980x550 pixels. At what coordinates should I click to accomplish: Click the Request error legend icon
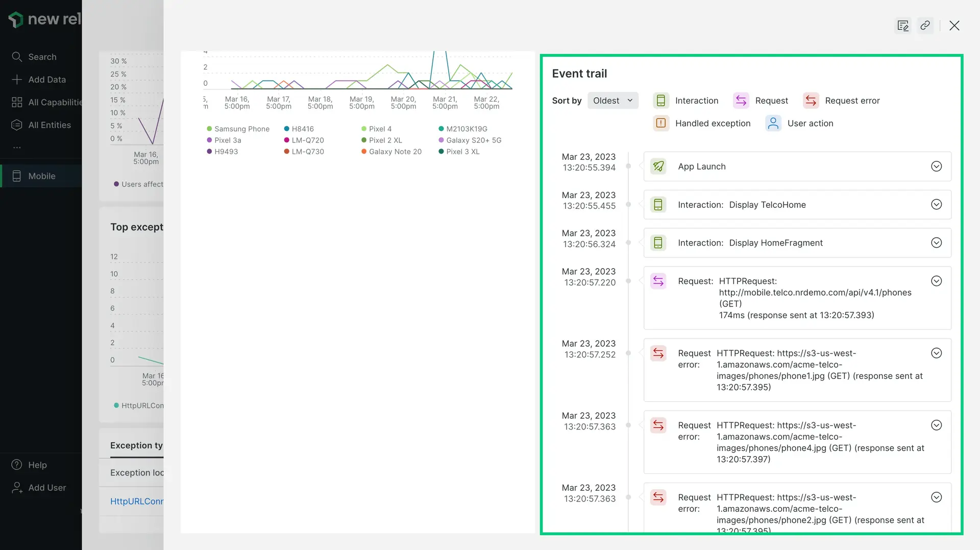[811, 101]
